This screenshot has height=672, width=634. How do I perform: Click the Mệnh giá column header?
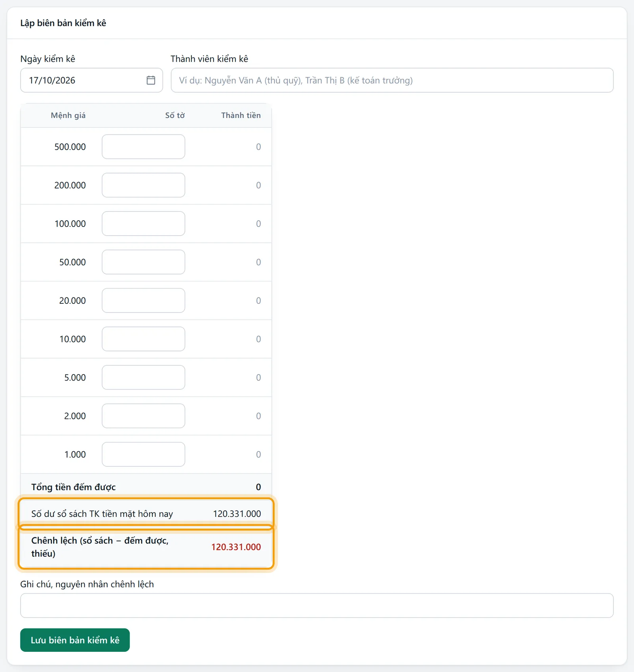68,115
